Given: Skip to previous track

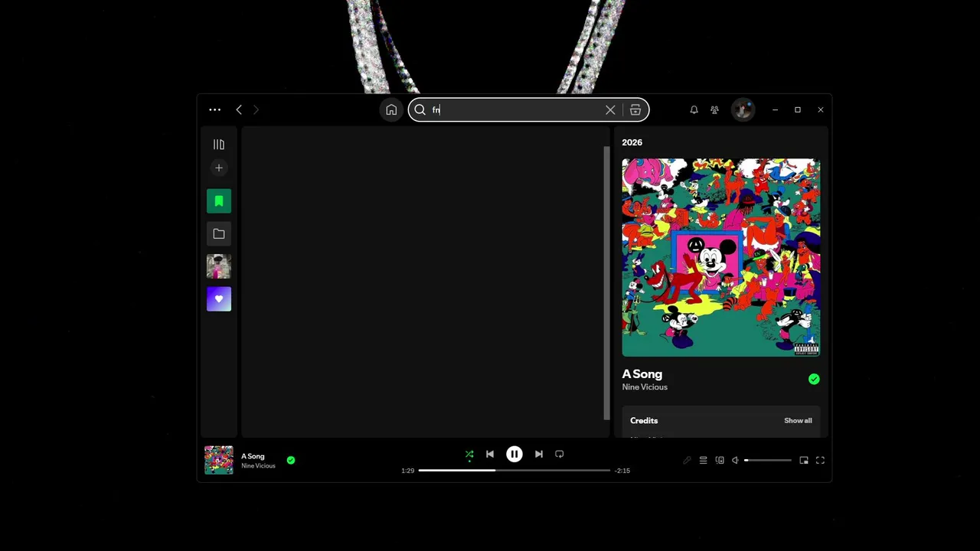Looking at the screenshot, I should click(x=490, y=454).
